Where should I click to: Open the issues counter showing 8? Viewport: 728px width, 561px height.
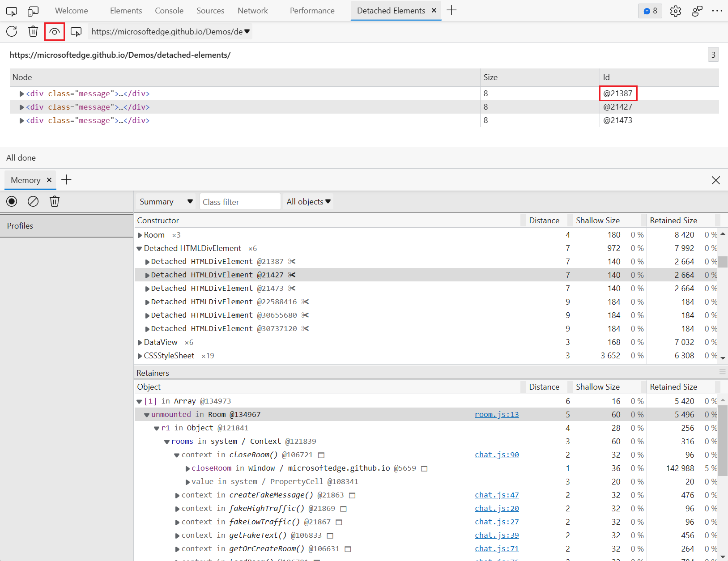tap(650, 11)
